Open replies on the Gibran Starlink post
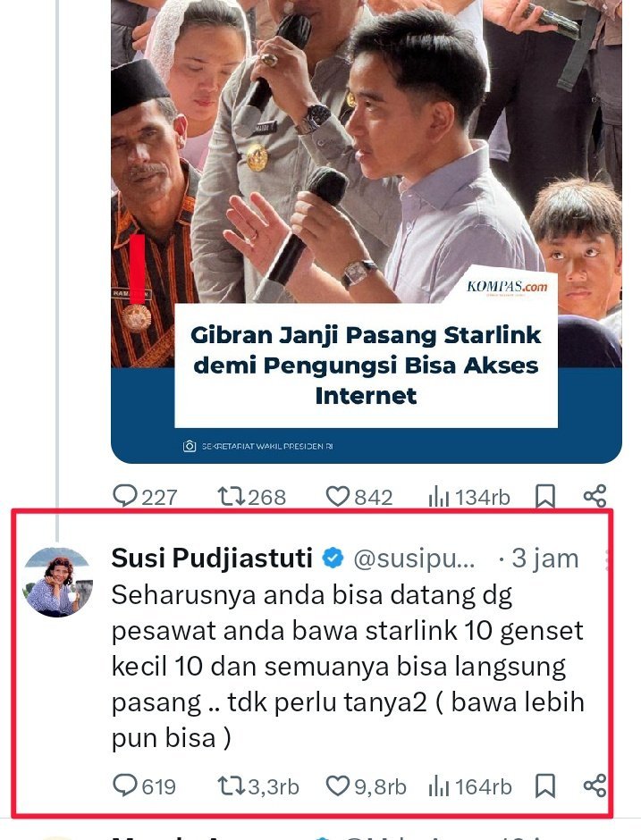 pos(145,496)
